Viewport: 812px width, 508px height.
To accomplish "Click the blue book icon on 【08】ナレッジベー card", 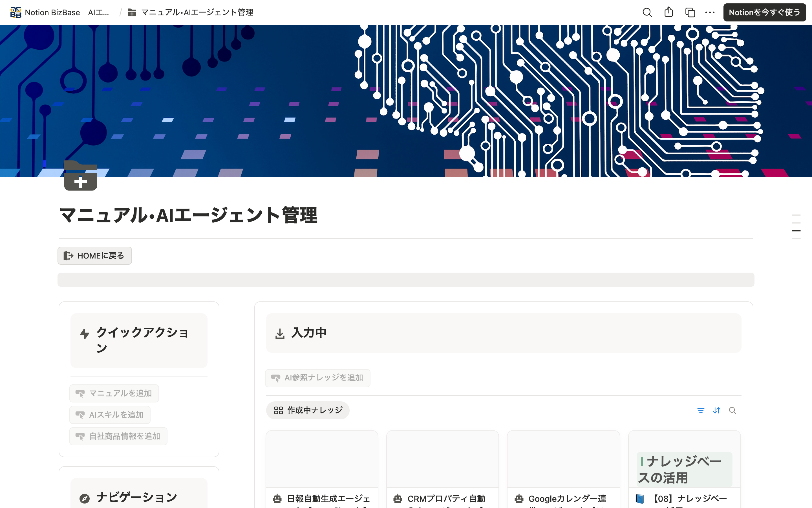I will (640, 499).
